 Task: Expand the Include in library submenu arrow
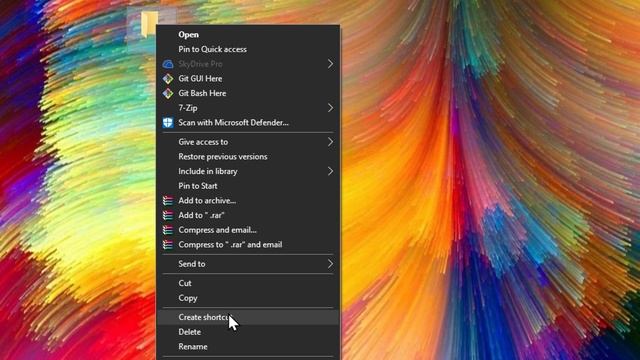click(x=330, y=171)
